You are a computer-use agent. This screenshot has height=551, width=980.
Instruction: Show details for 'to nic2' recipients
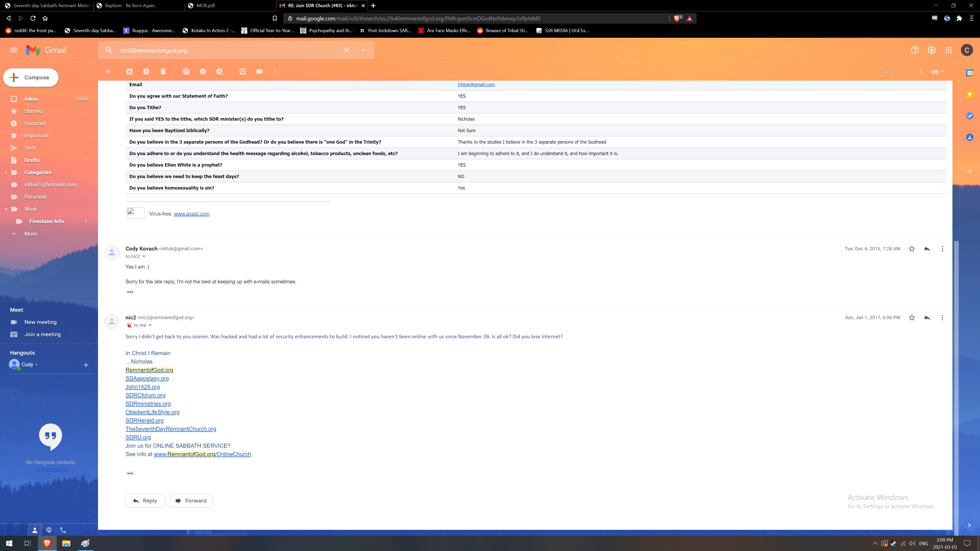click(144, 256)
